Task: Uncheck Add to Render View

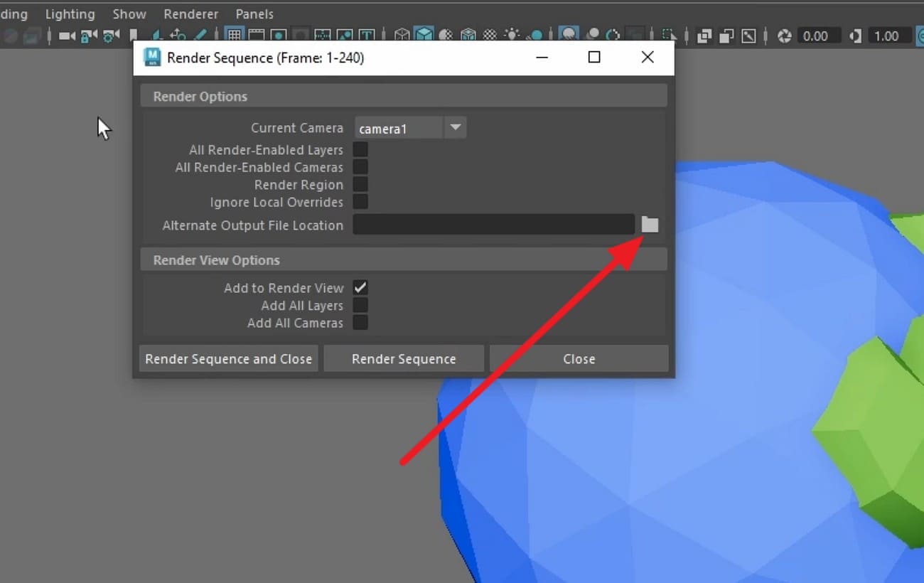Action: tap(360, 287)
